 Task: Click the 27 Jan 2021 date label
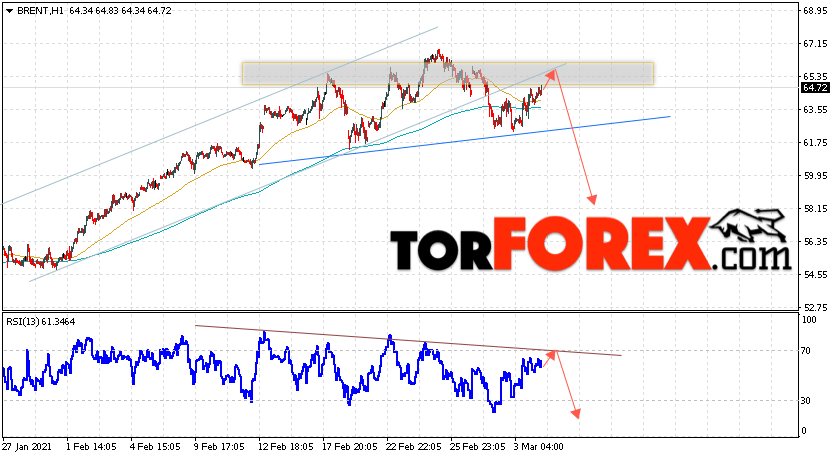click(25, 446)
